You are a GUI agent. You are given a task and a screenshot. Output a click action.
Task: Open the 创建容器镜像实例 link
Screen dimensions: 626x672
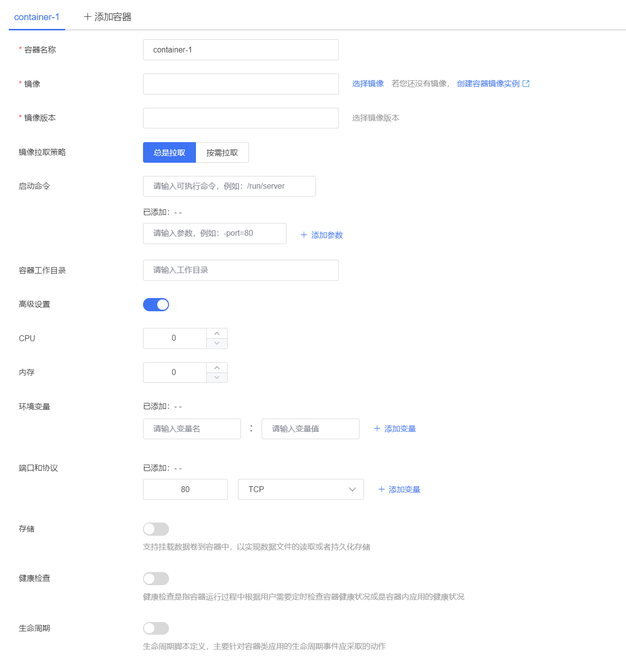[x=488, y=84]
